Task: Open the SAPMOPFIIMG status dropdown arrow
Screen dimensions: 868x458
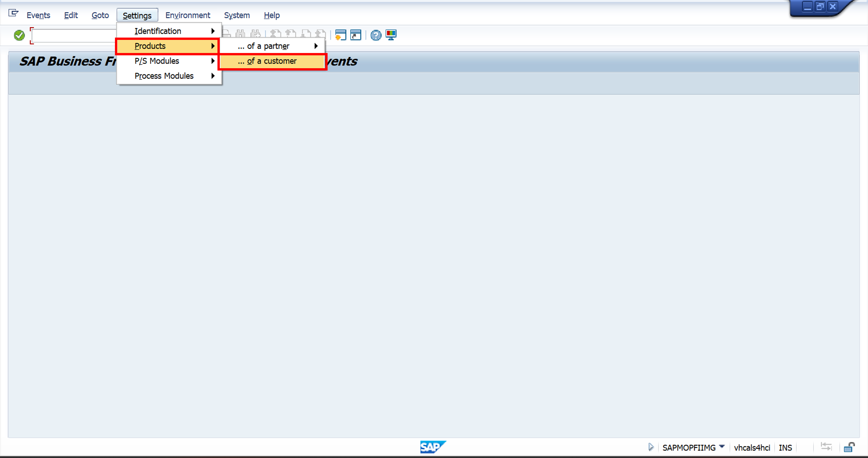Action: click(722, 446)
